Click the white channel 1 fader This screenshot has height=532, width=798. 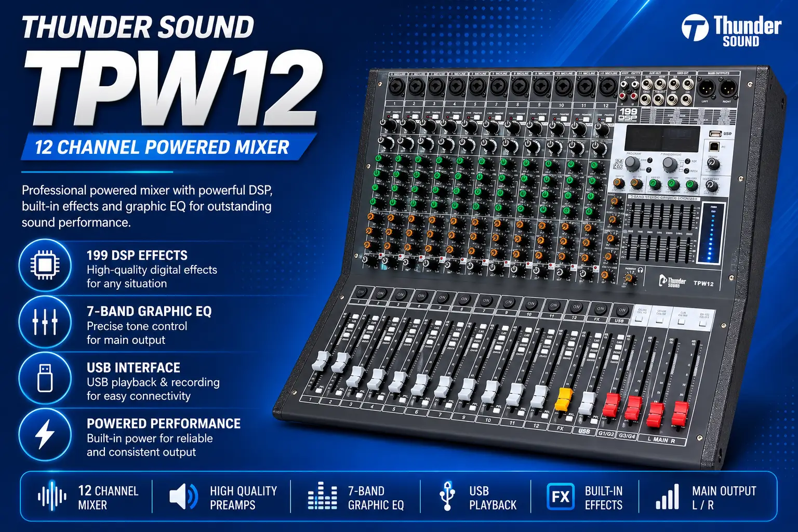point(321,361)
